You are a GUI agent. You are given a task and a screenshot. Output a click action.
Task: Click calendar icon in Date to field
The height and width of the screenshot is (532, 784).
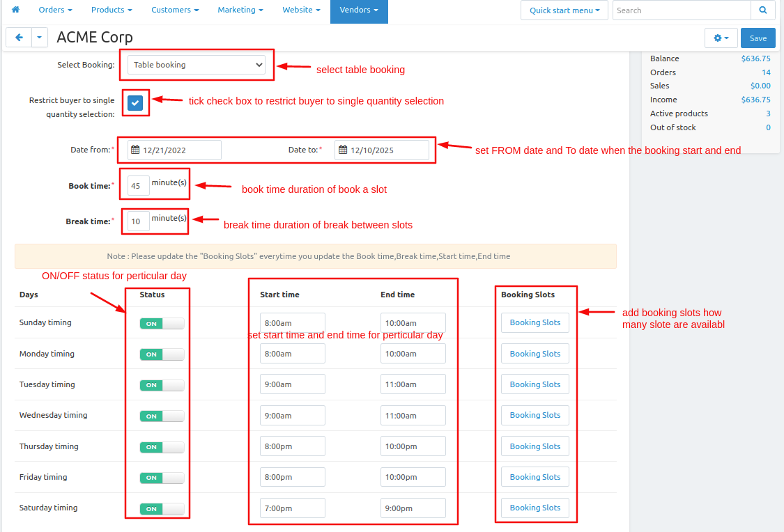(343, 150)
